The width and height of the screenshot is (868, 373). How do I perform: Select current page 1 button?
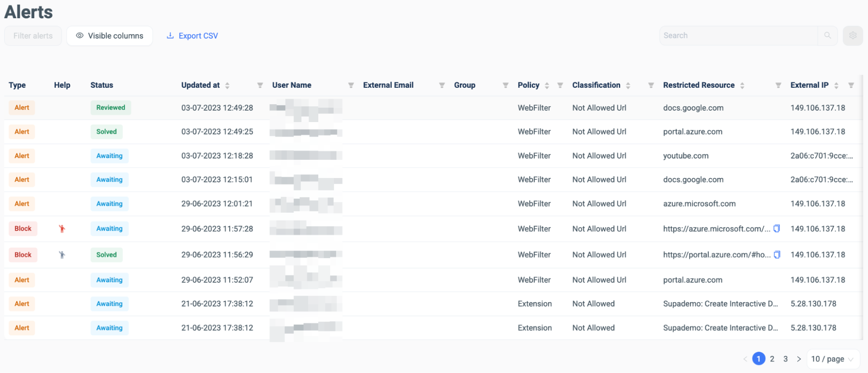pyautogui.click(x=759, y=359)
